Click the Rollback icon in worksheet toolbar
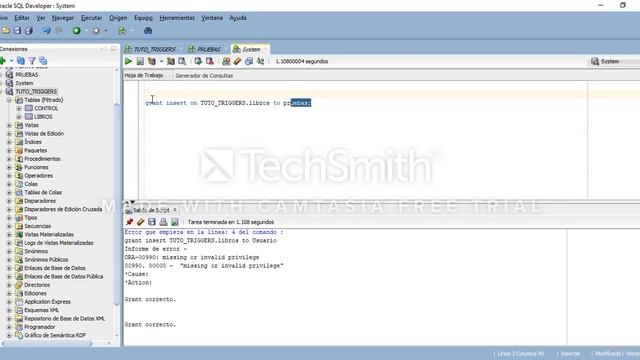This screenshot has width=640, height=360. pos(210,61)
